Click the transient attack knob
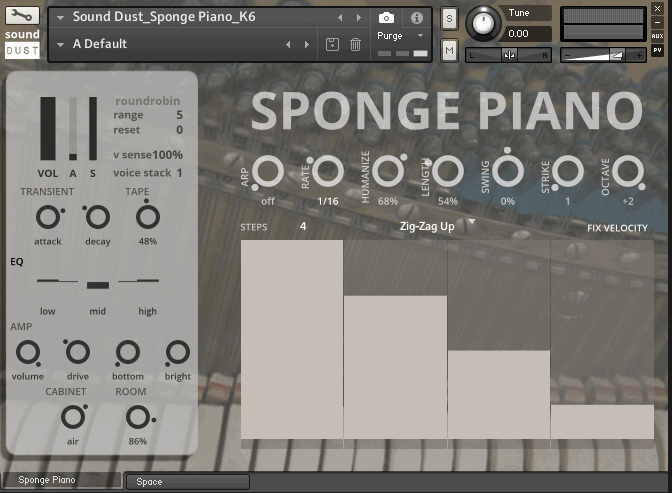Screen dimensions: 672x493 click(x=48, y=217)
